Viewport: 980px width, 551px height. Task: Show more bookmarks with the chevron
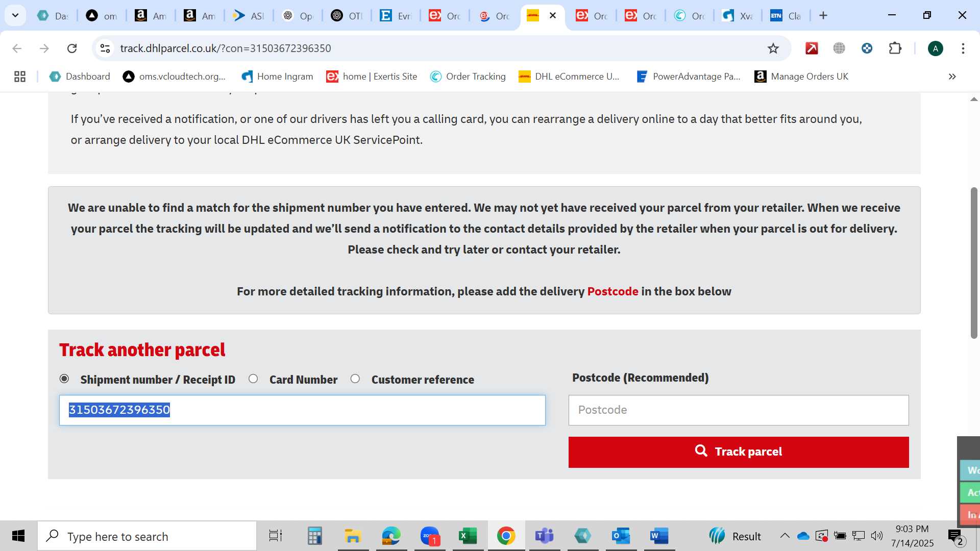952,77
